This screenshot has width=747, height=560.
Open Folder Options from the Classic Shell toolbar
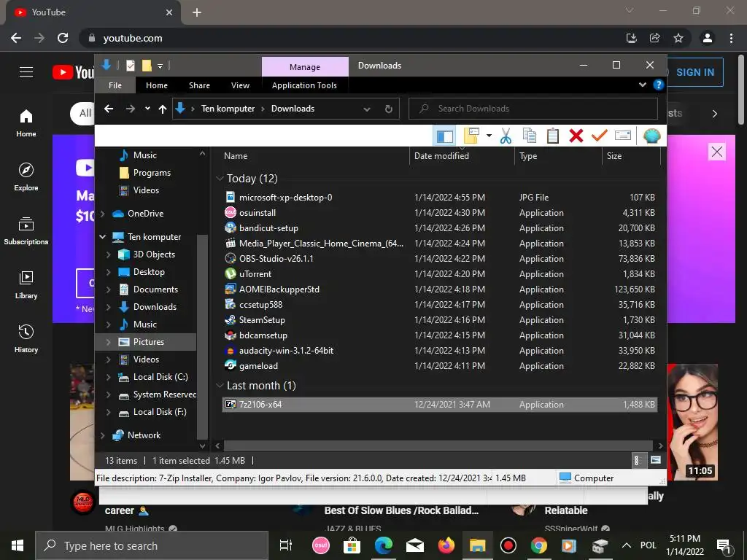pos(471,136)
